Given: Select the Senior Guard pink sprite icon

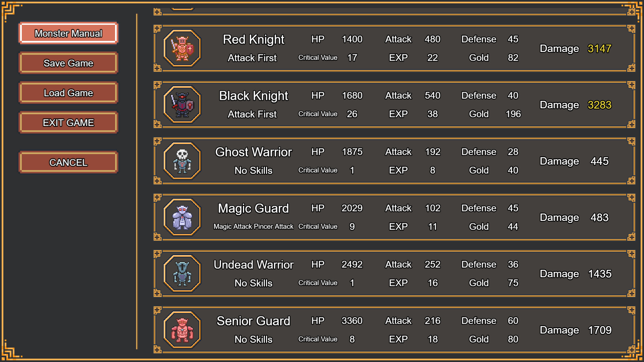Looking at the screenshot, I should tap(181, 329).
